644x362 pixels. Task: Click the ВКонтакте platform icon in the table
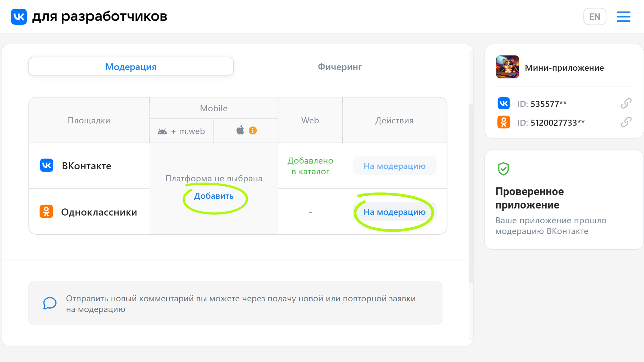47,165
